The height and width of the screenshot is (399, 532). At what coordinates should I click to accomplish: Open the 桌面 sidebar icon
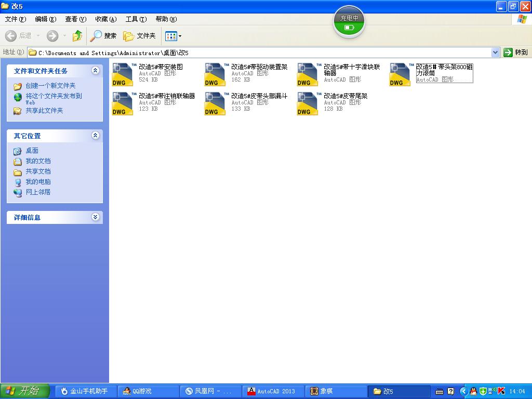[32, 151]
